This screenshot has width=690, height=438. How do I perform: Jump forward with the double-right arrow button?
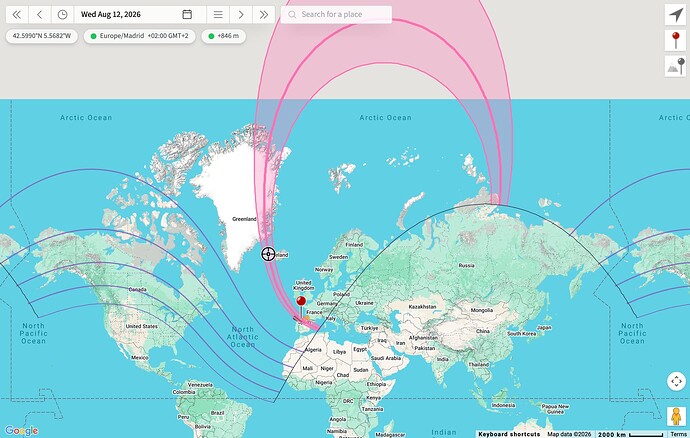264,15
